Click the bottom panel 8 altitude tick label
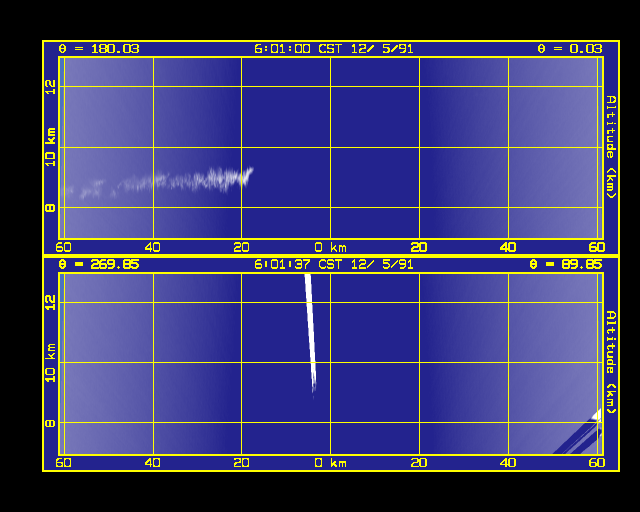The height and width of the screenshot is (512, 640). [x=50, y=423]
